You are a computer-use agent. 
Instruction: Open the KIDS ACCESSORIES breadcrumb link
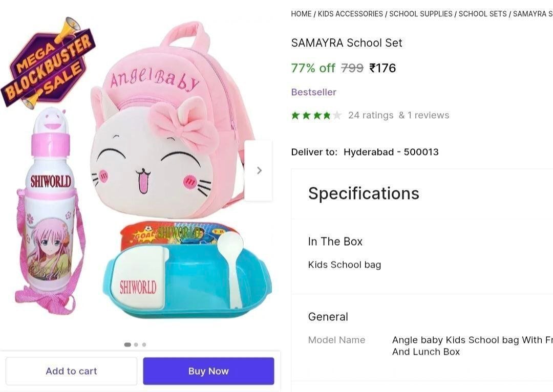point(350,14)
